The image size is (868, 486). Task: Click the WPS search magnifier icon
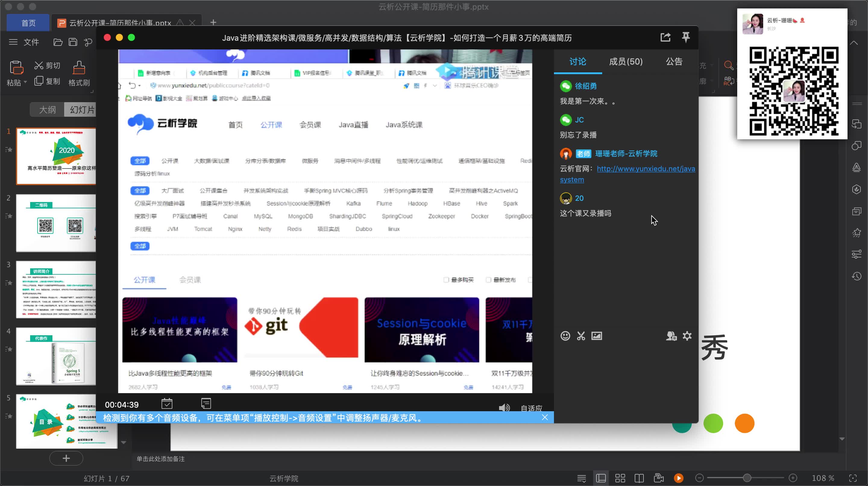click(x=728, y=65)
